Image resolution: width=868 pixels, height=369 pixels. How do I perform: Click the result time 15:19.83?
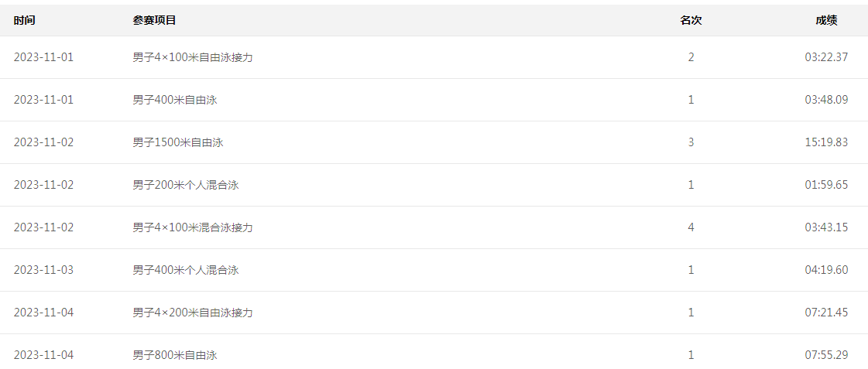pyautogui.click(x=826, y=142)
